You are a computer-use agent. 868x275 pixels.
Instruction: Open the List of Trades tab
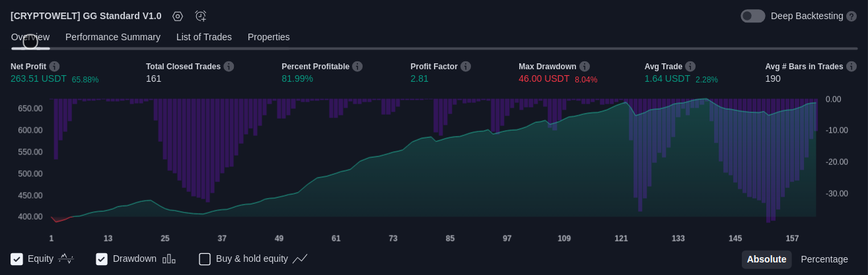coord(204,37)
